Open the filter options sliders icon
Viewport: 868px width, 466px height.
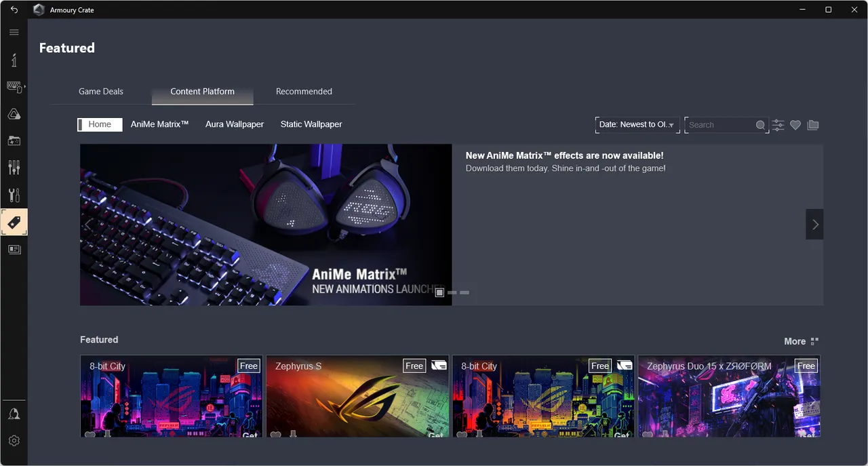(x=778, y=125)
